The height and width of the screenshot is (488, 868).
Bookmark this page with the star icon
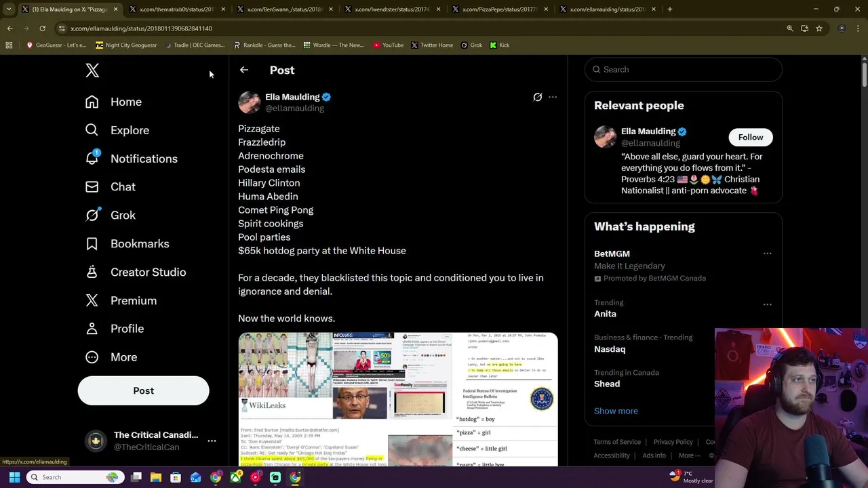coord(819,28)
